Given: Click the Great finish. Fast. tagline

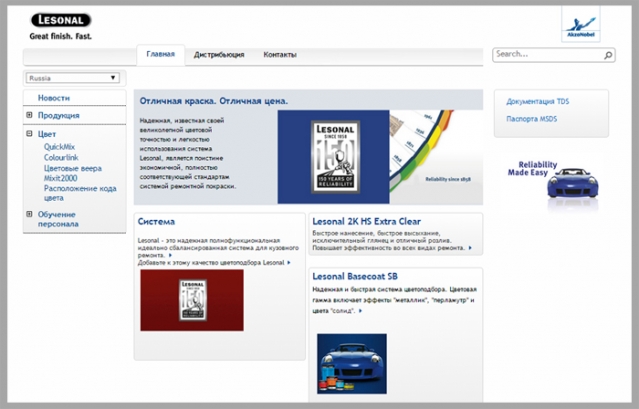Looking at the screenshot, I should 61,36.
